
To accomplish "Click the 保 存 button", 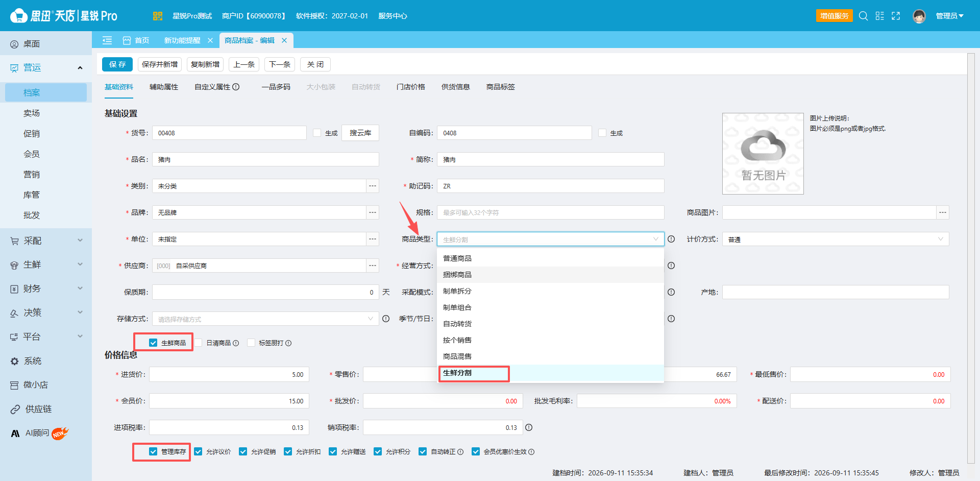I will tap(117, 64).
